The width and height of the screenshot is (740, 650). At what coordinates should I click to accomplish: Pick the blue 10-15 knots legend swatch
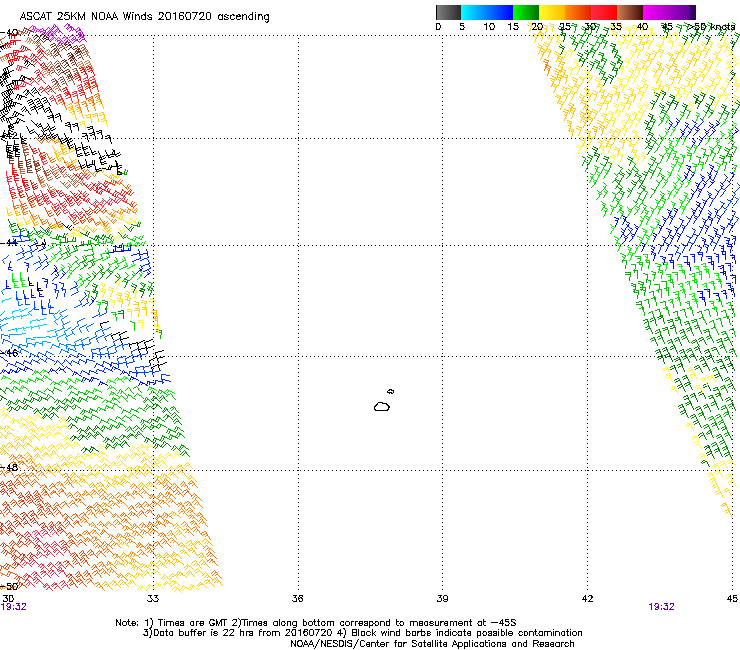click(500, 12)
